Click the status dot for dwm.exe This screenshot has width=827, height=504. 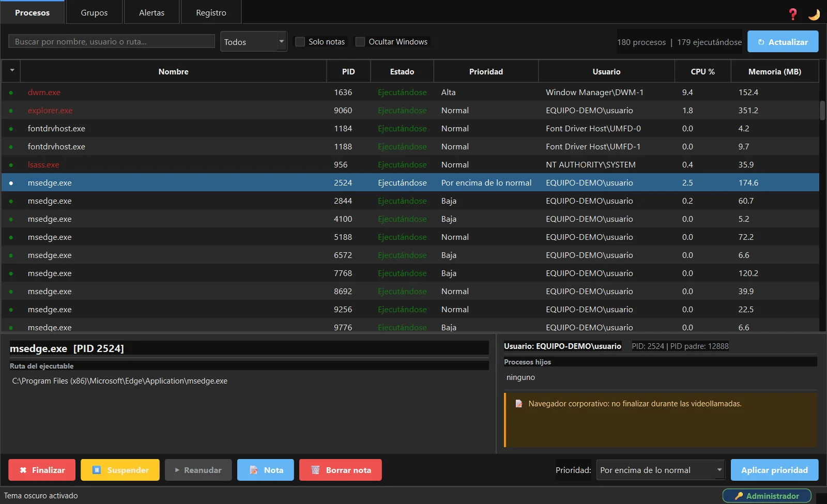click(x=11, y=93)
